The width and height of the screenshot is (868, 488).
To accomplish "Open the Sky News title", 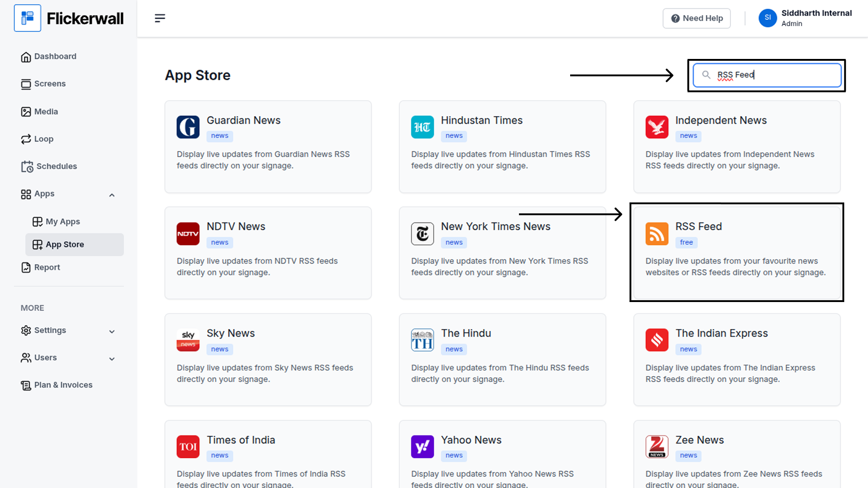I will point(231,333).
